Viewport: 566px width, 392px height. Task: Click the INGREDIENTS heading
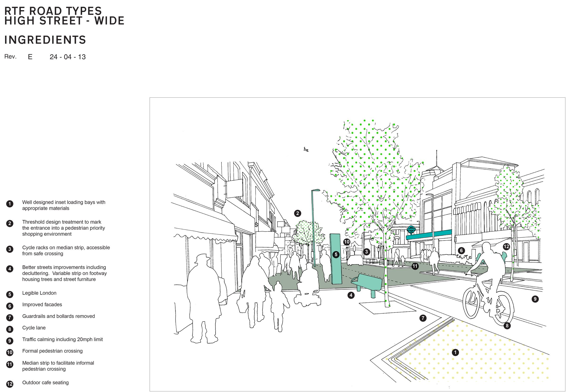(x=45, y=40)
